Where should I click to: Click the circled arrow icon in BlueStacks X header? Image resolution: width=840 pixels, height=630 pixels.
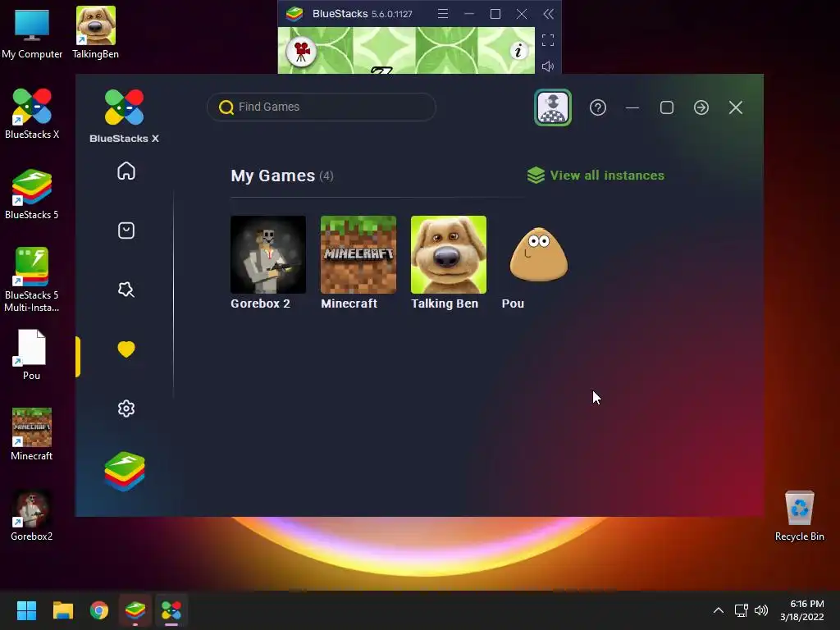tap(701, 107)
